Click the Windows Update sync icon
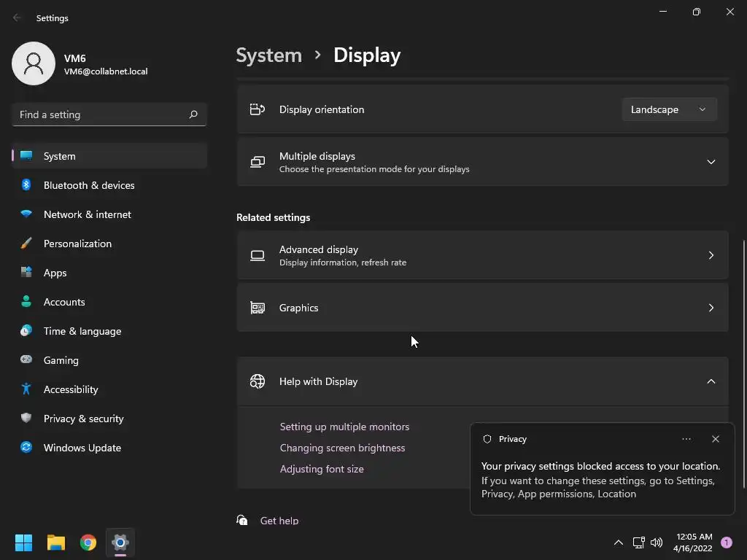The width and height of the screenshot is (747, 560). (x=26, y=448)
